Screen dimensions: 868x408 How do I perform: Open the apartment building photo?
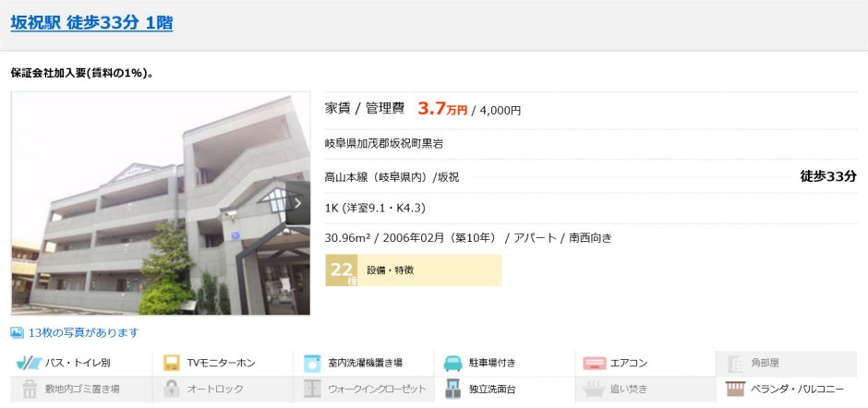tap(161, 203)
